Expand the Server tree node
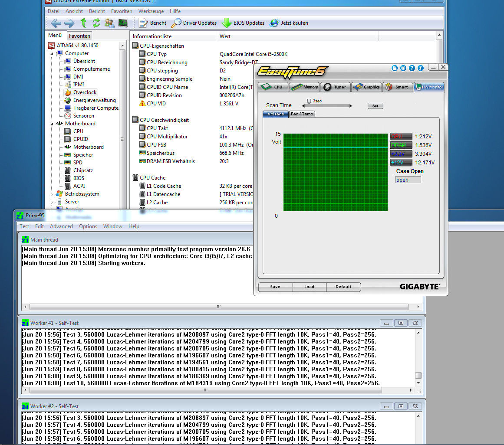 52,202
